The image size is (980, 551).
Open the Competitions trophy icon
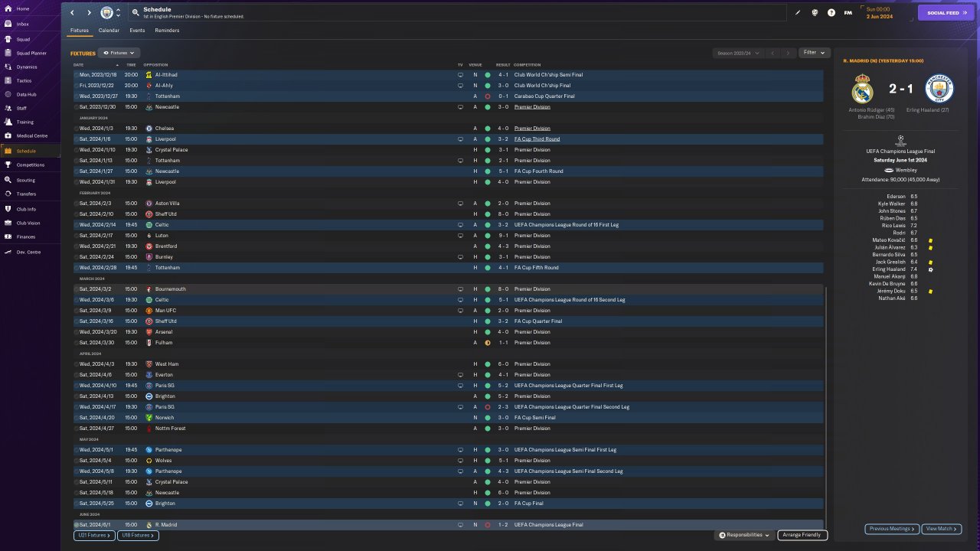click(8, 165)
